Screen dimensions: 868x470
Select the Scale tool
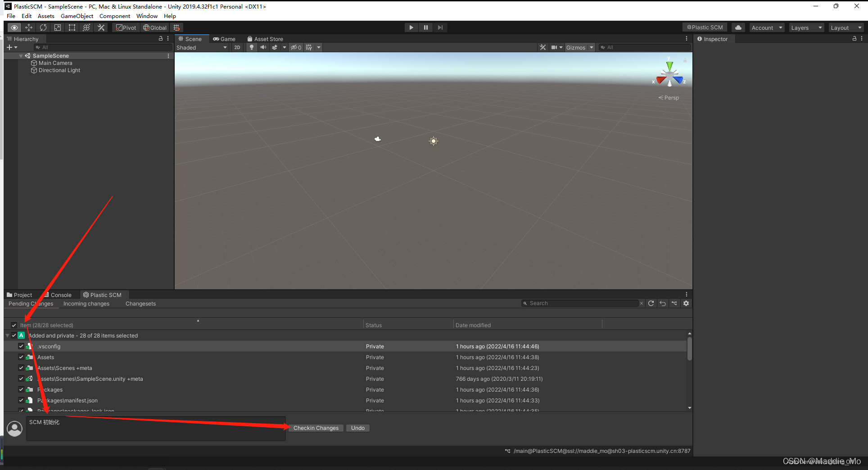(58, 27)
